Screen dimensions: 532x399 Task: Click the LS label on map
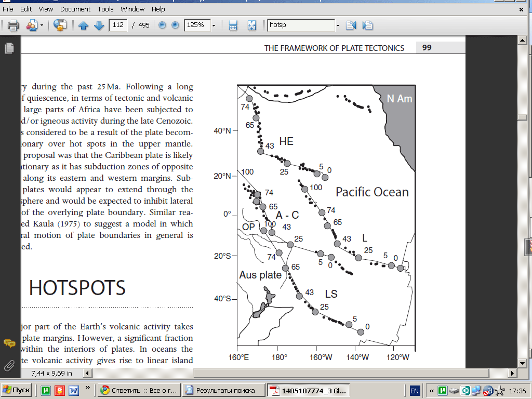pos(331,294)
